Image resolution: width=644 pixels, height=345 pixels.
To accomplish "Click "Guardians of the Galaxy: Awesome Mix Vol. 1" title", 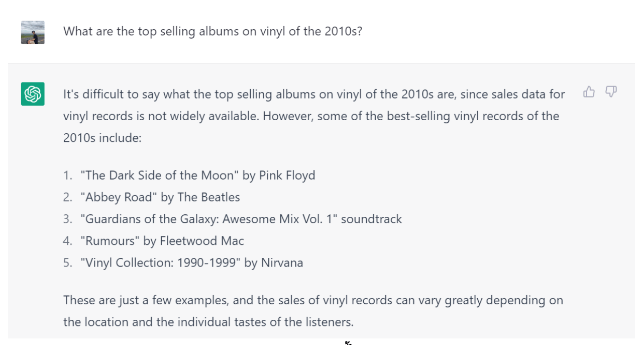I will click(209, 219).
